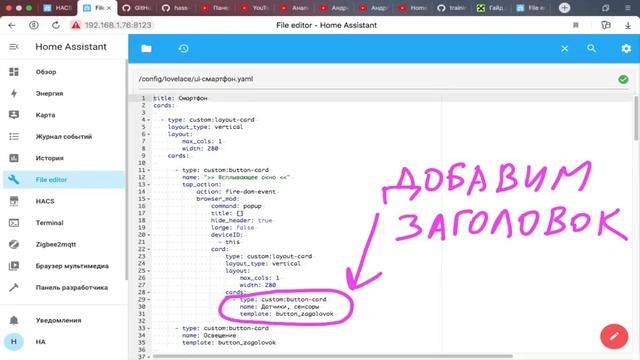Switch to the train GitHub tab
640x360 pixels.
point(451,8)
